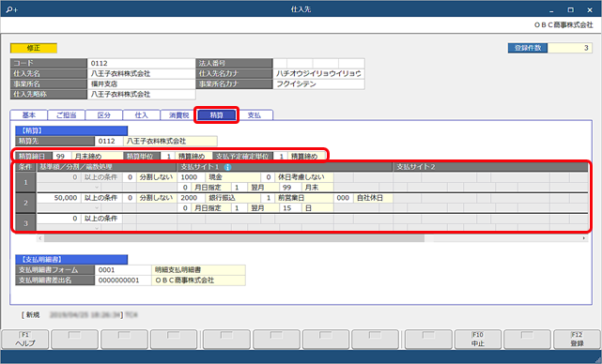
Task: Click the first 法人番号 input box
Action: pos(280,63)
